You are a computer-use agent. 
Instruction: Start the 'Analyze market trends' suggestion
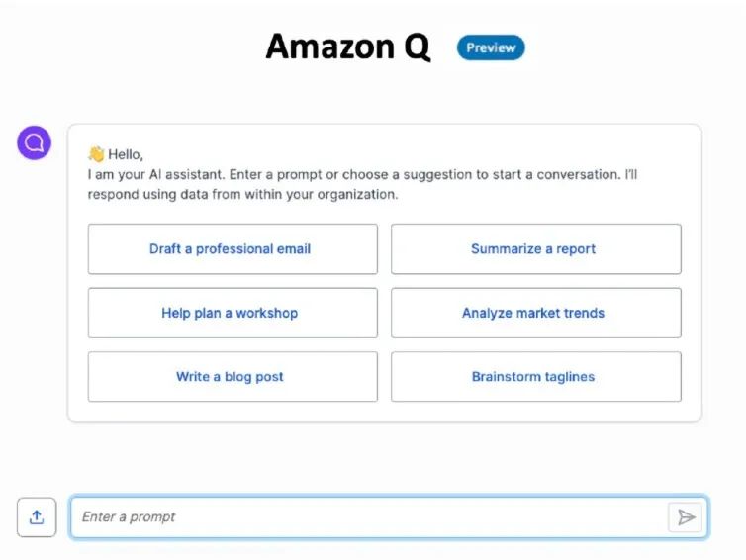click(535, 313)
